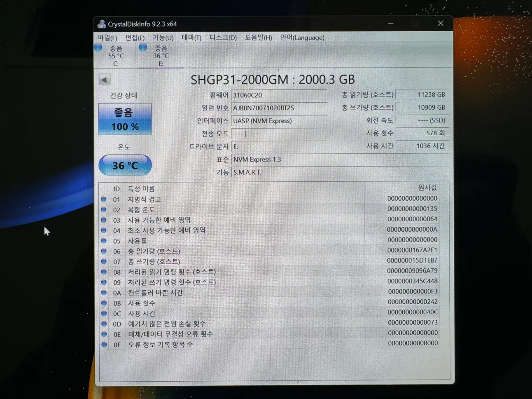Click the status dot for 예기치 않은 전원 손실 횟수

104,324
